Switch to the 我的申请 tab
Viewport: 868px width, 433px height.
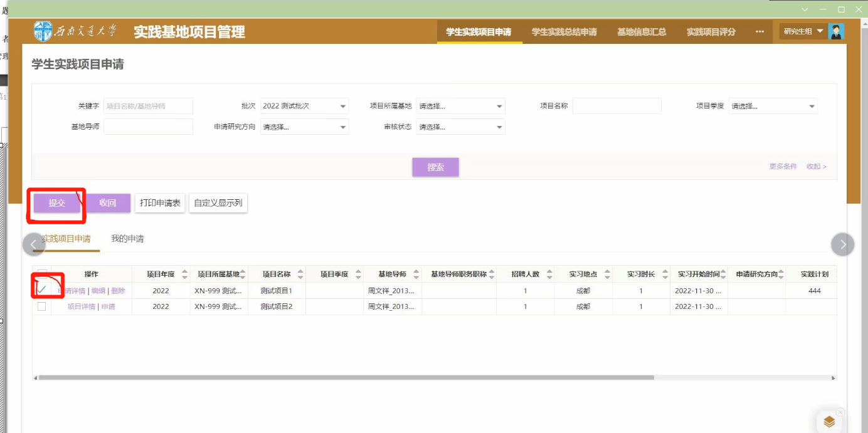point(127,239)
